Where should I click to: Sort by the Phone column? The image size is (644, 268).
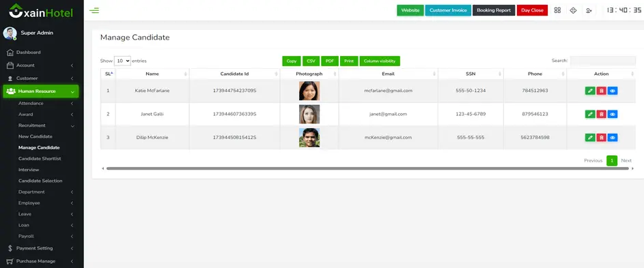click(535, 74)
